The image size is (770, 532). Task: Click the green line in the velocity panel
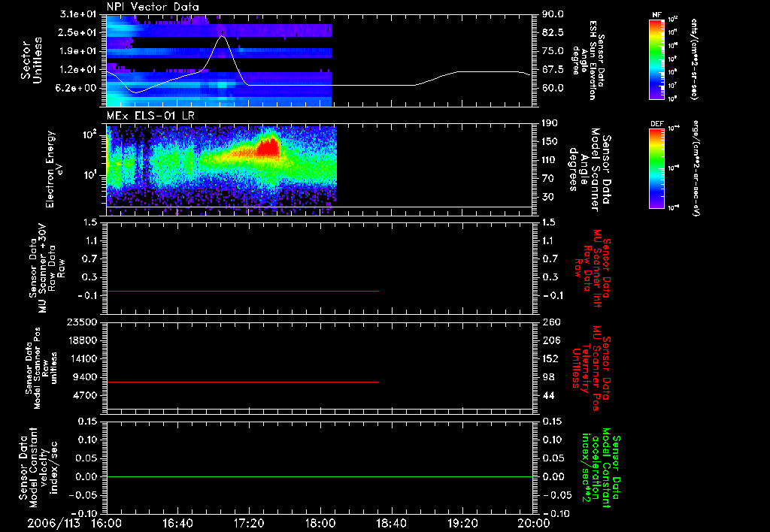pyautogui.click(x=320, y=476)
